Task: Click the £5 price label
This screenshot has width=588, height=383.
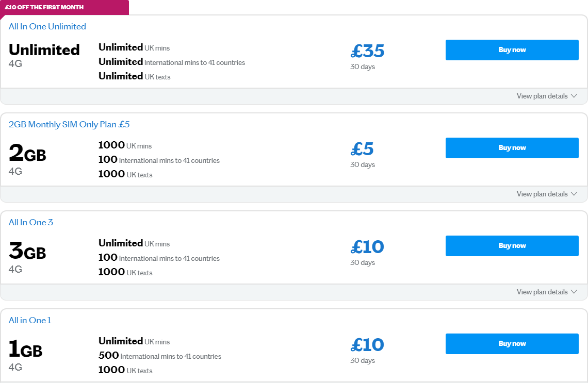Action: coord(362,149)
